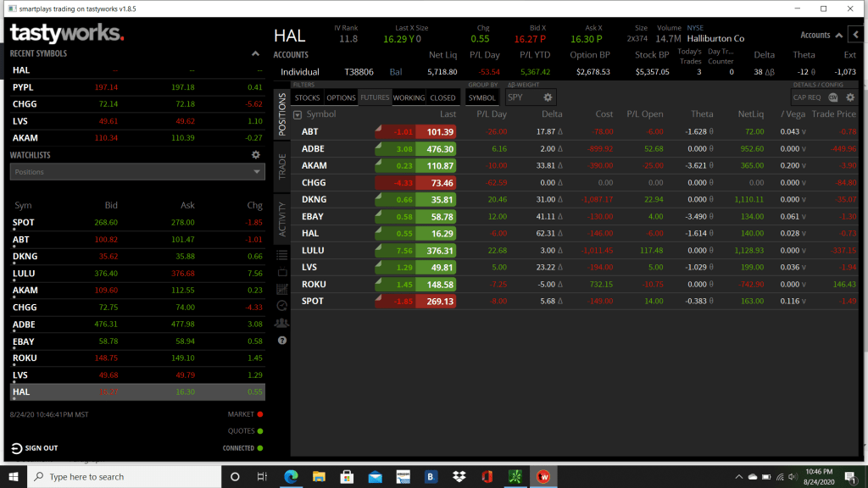This screenshot has height=488, width=868.
Task: Switch to the Trade tab
Action: pos(282,166)
